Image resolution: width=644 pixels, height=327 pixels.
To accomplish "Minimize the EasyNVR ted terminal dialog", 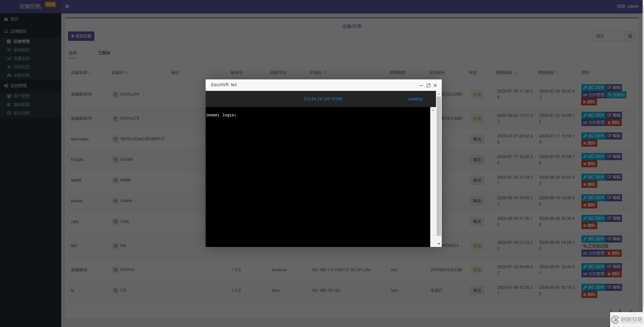I will click(x=421, y=85).
